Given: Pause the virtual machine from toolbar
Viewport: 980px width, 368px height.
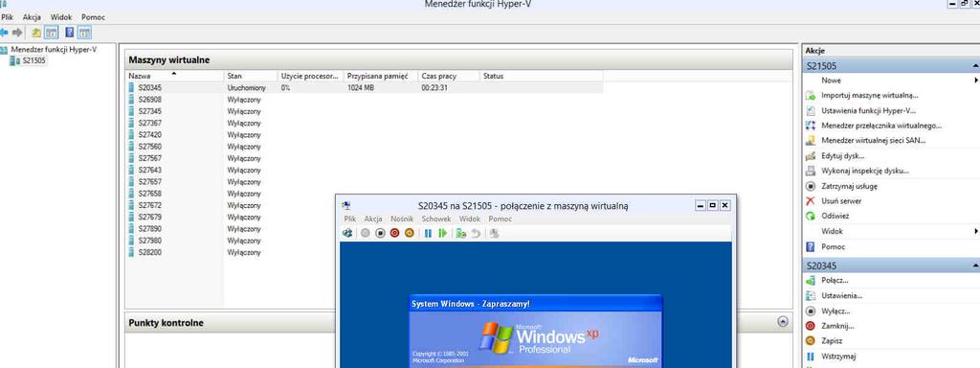Looking at the screenshot, I should (428, 233).
